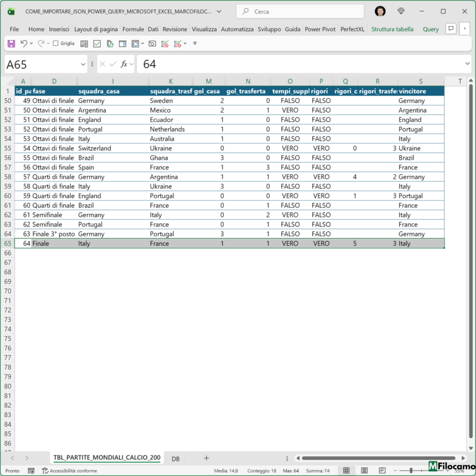The height and width of the screenshot is (476, 476).
Task: Open the Inserisci tab
Action: [x=59, y=29]
